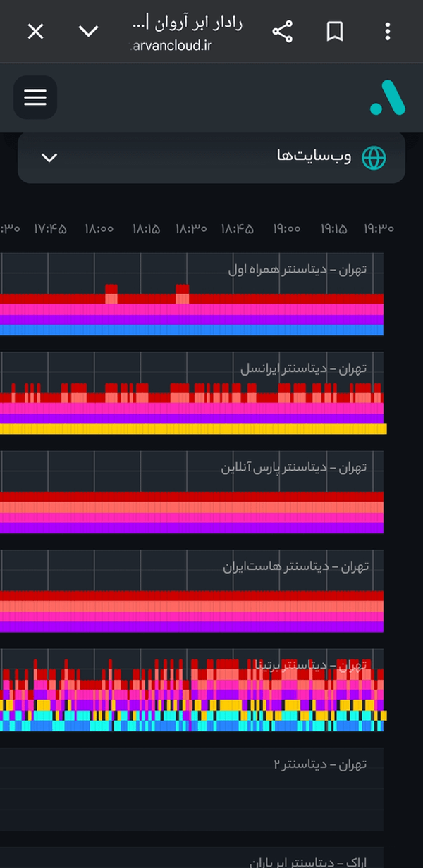
Task: Bookmark this arvancloud.ir page
Action: click(335, 32)
